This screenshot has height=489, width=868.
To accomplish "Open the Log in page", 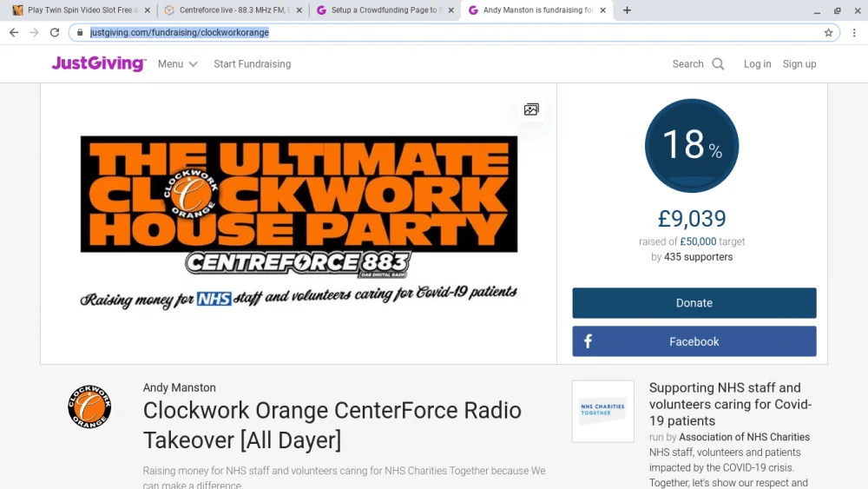I will pyautogui.click(x=757, y=64).
